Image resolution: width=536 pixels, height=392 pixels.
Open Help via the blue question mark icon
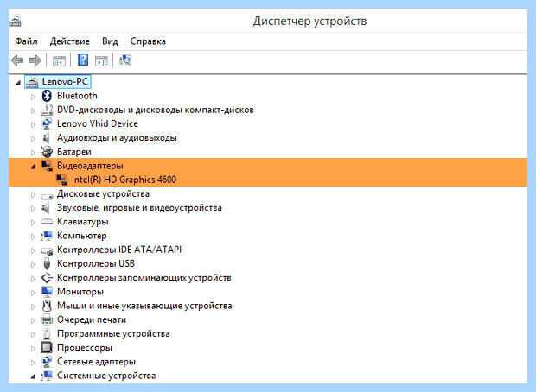83,60
